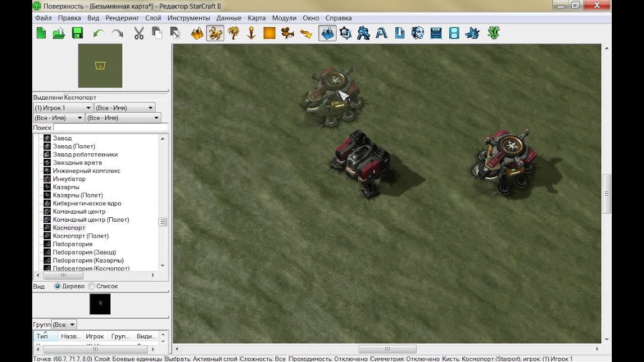Screen dimensions: 644x362
Task: Select Инкубатор in the unit list
Action: pos(69,179)
